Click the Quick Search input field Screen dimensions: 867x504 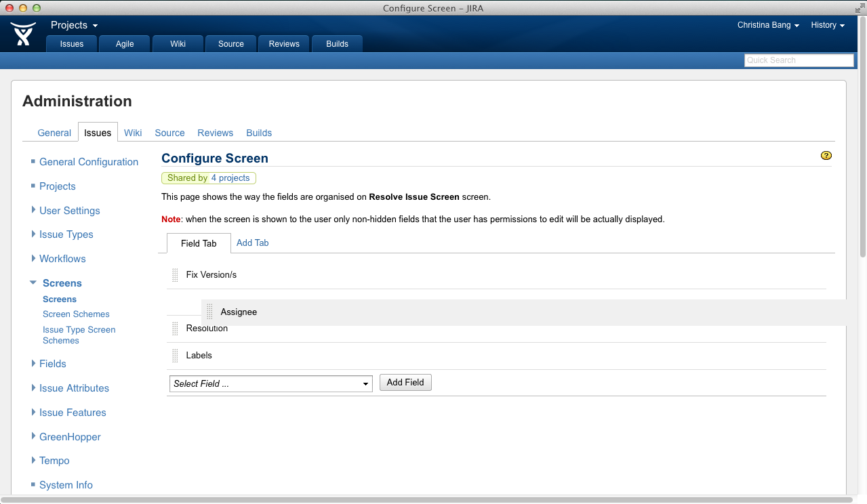pos(799,60)
